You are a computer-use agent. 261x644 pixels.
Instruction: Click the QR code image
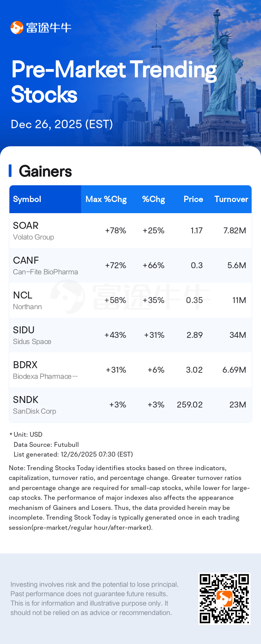point(224,598)
